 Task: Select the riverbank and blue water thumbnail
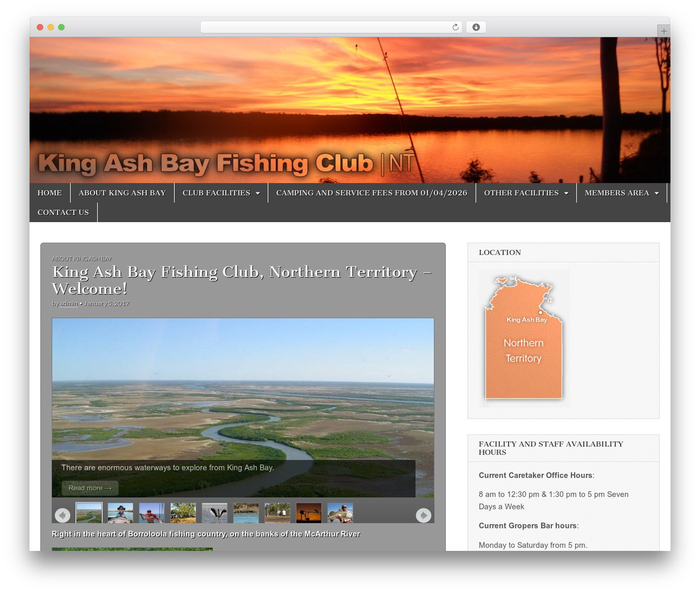246,513
